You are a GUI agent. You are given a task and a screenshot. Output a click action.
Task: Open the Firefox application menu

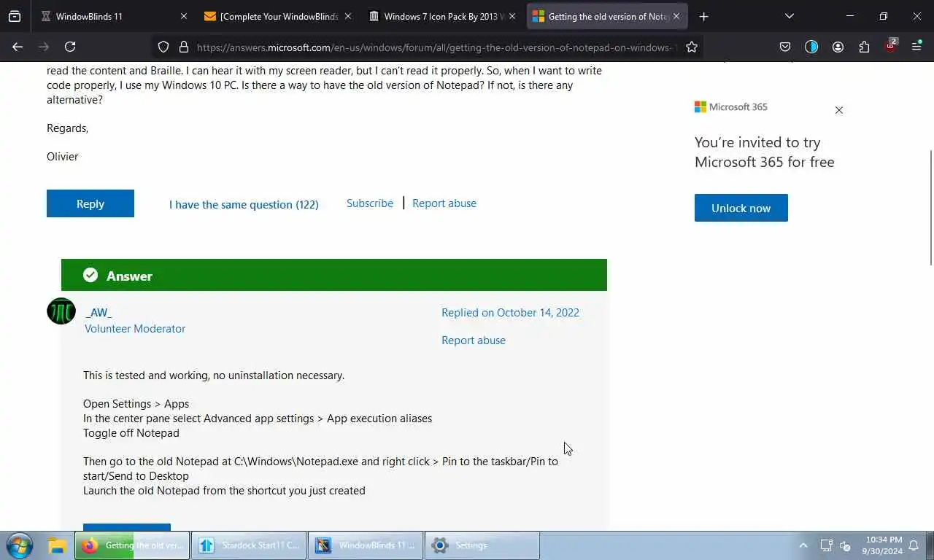(x=916, y=47)
